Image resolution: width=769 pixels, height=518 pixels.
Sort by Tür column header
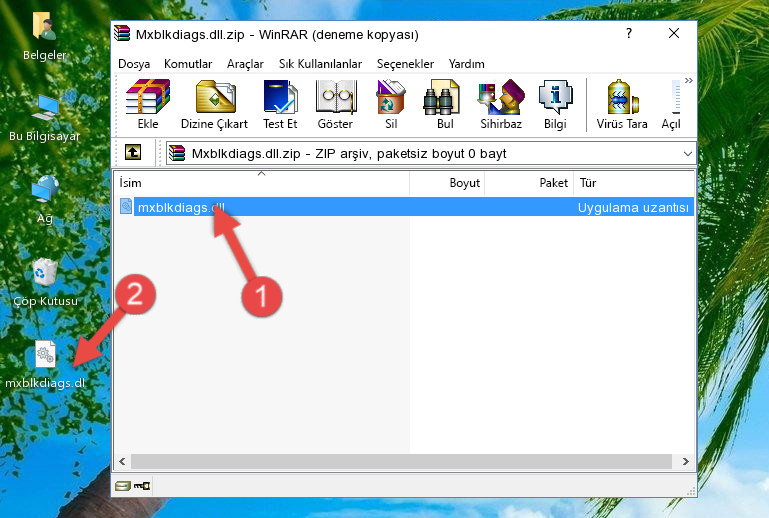click(635, 183)
